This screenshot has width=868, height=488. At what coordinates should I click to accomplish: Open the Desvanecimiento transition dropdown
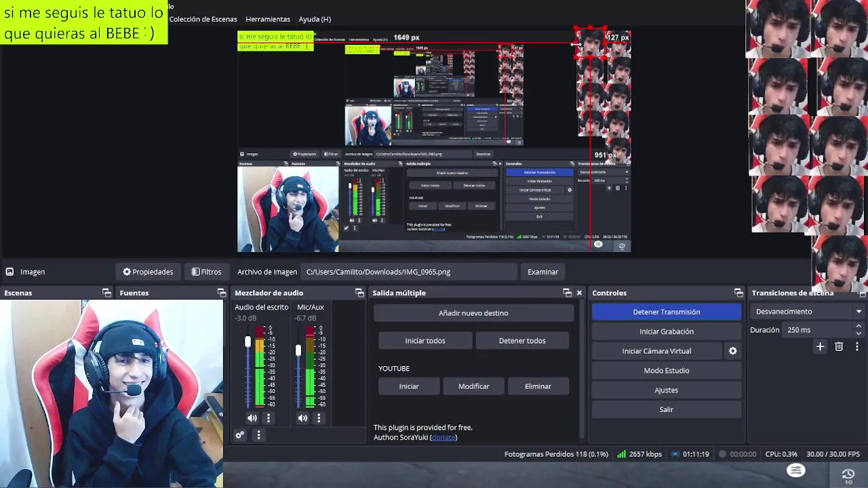[x=808, y=312]
